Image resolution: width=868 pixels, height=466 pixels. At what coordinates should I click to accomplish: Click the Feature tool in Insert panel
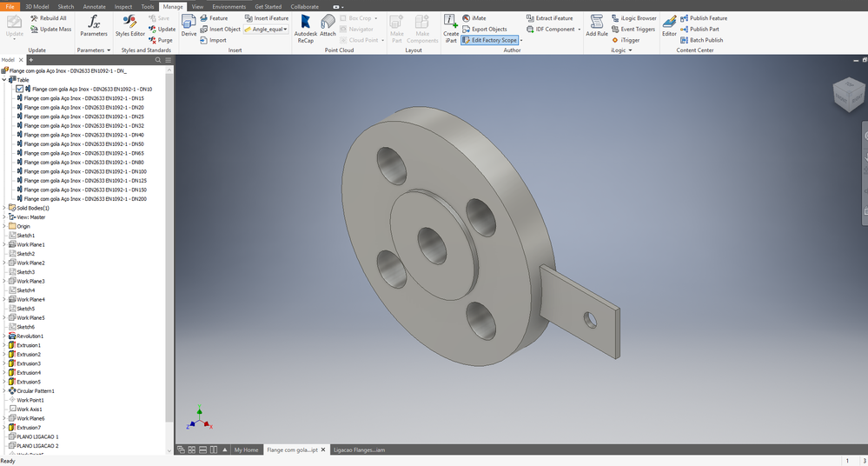[x=214, y=18]
